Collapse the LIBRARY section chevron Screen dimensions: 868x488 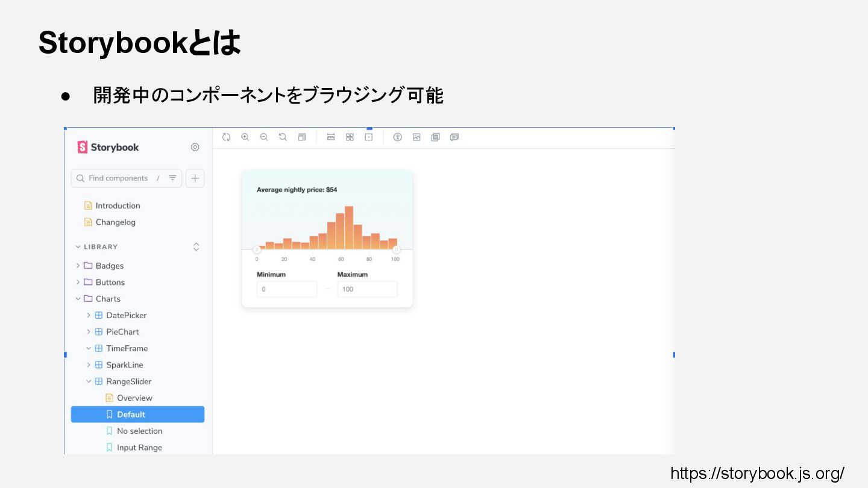(x=78, y=246)
